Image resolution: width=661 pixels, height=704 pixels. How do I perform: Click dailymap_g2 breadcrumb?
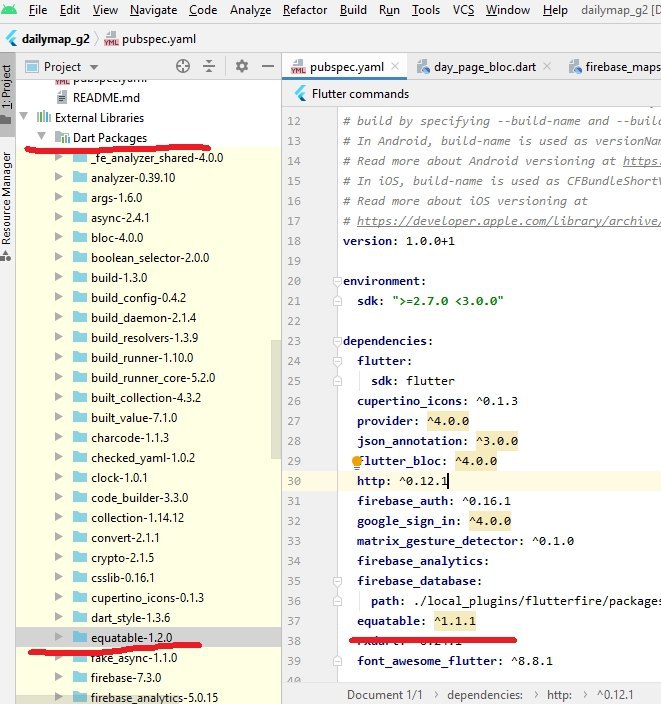click(56, 39)
